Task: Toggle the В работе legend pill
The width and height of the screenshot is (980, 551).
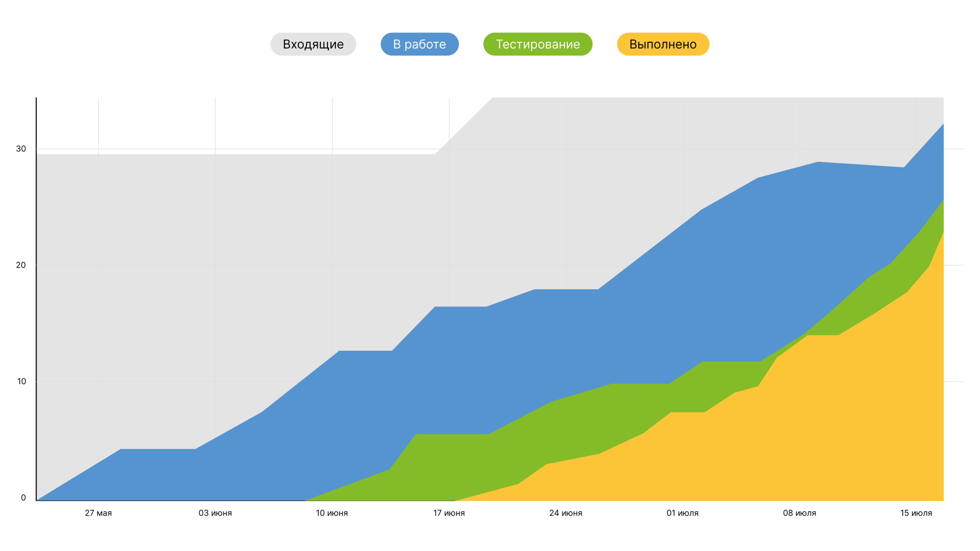Action: pyautogui.click(x=419, y=44)
